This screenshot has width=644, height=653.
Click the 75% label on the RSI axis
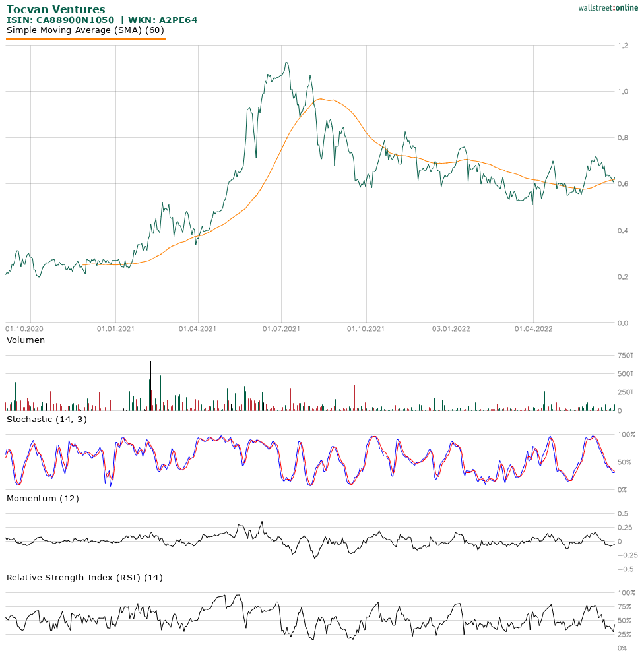point(624,607)
